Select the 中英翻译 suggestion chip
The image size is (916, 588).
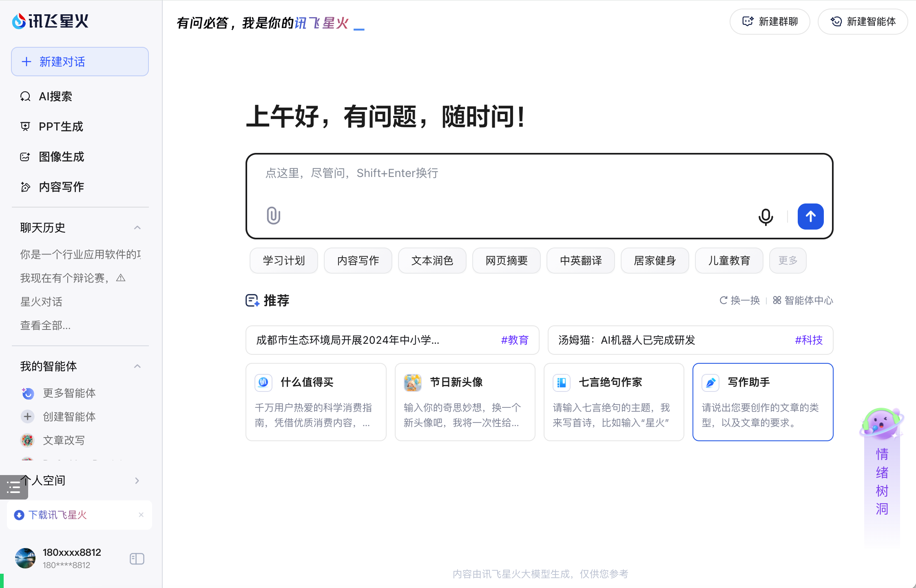pos(580,260)
